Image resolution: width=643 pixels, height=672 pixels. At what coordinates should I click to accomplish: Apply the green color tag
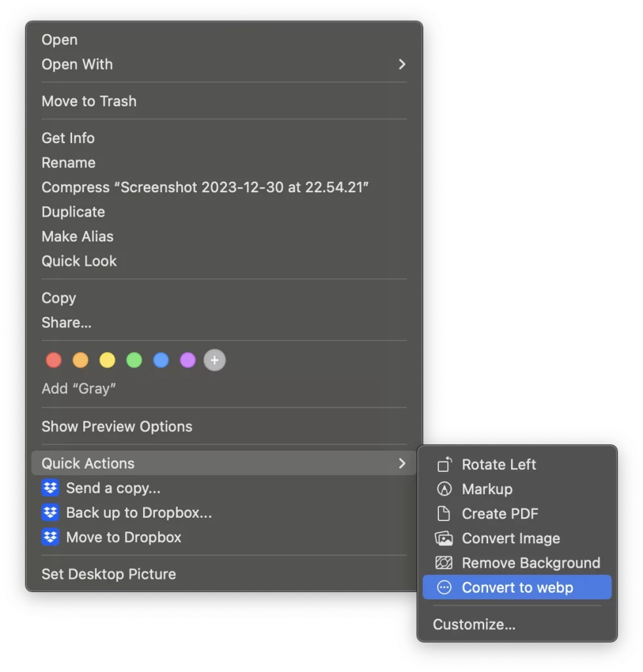[x=134, y=360]
